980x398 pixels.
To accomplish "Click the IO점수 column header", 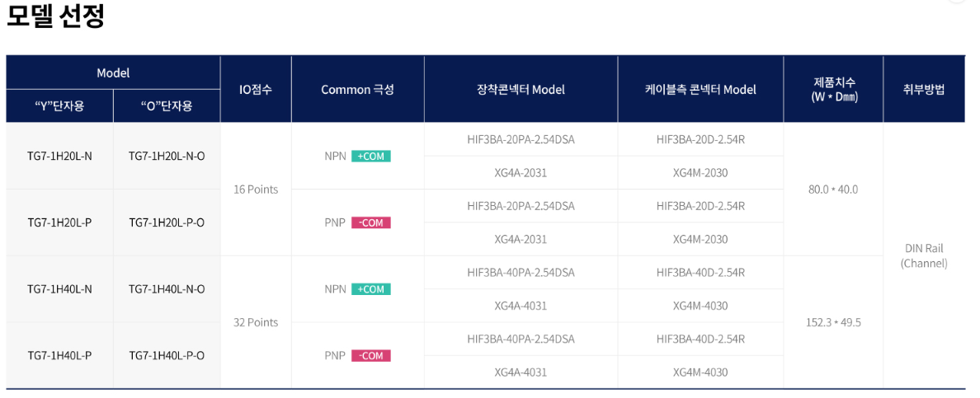I will (x=256, y=89).
